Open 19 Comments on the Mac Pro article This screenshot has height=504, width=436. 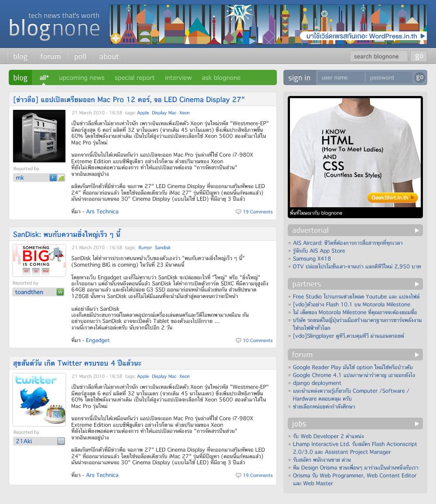258,212
